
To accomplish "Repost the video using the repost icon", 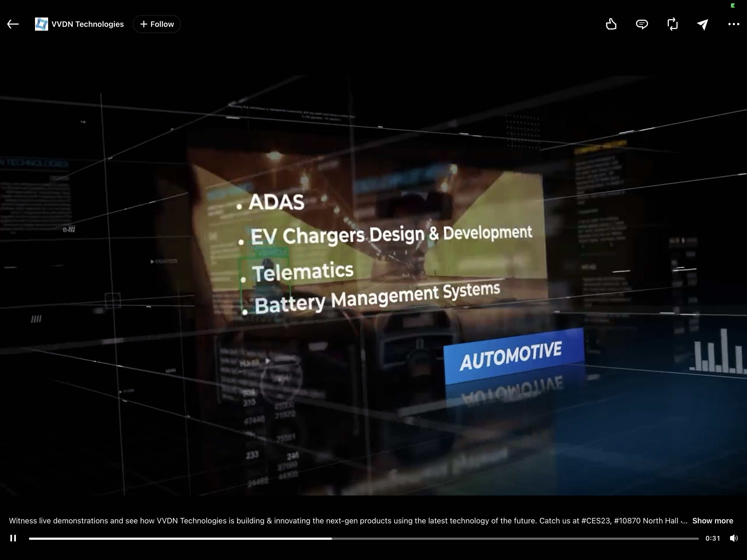I will (x=672, y=24).
